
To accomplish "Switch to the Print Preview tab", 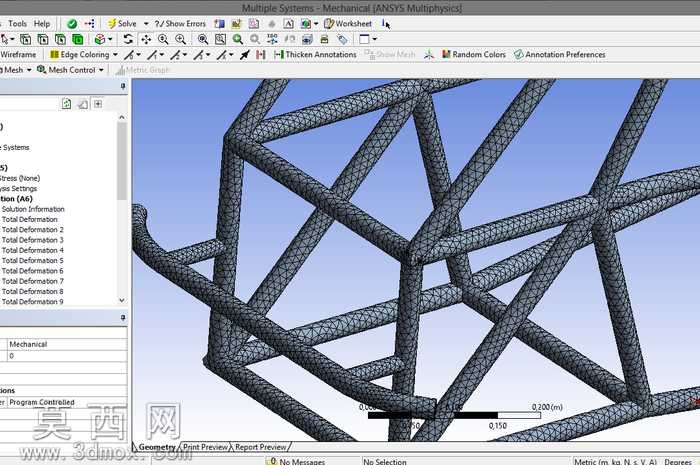I will [x=205, y=447].
